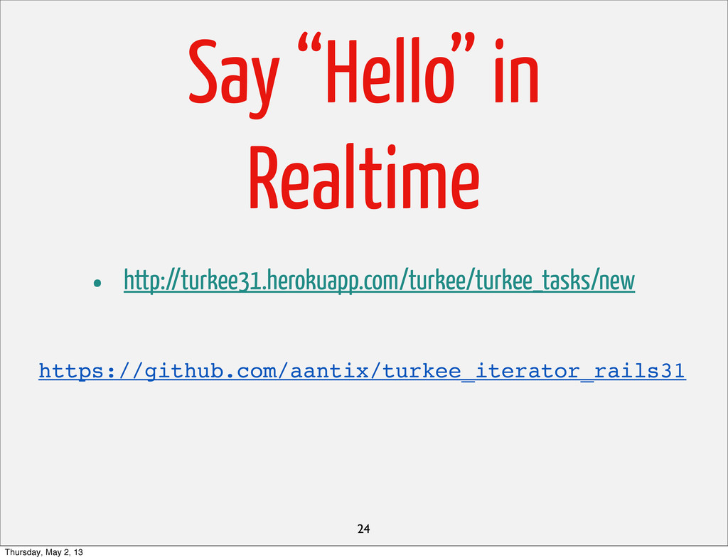Click the slide number 24
This screenshot has height=560, width=728.
click(363, 529)
